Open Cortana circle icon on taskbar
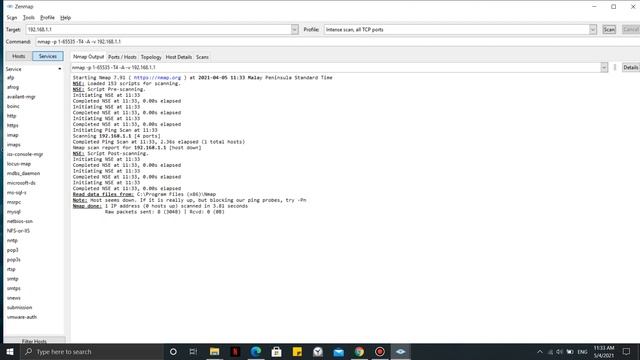This screenshot has width=640, height=360. click(x=173, y=351)
